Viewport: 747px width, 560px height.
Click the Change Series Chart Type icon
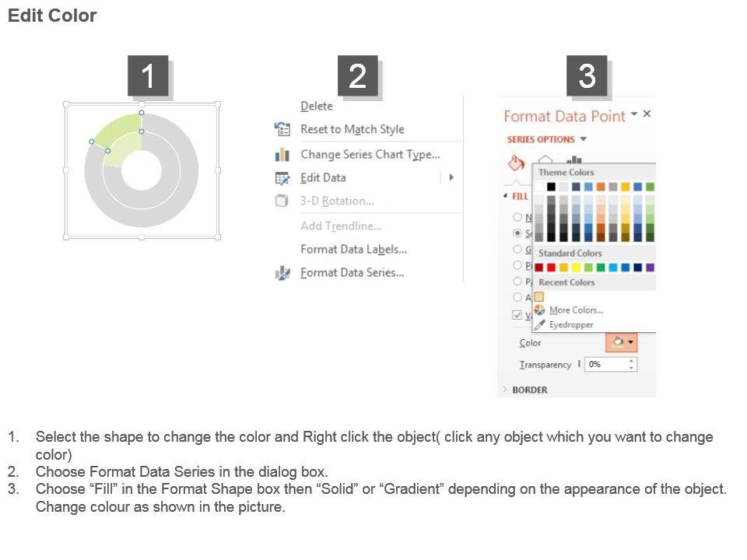282,155
